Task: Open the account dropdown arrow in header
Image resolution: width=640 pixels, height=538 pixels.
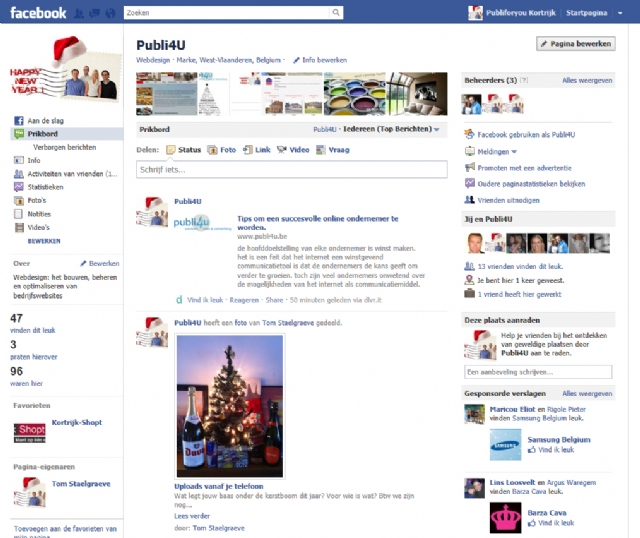Action: 620,13
